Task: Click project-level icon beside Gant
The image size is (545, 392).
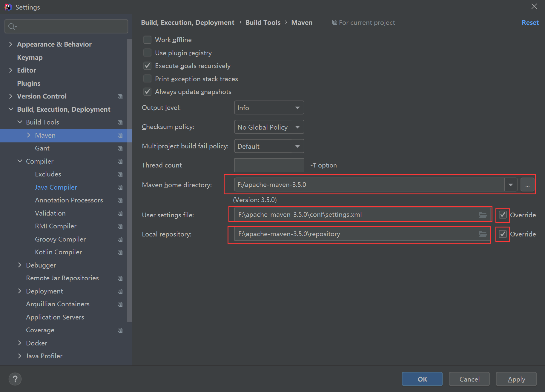Action: [120, 148]
